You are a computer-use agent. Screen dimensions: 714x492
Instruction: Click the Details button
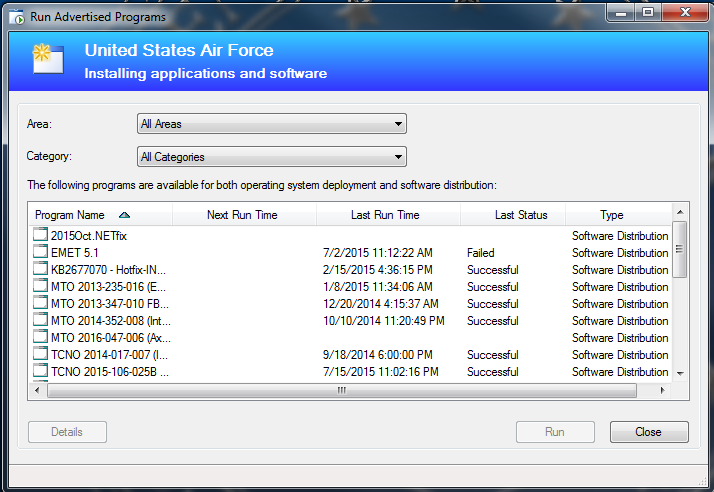coord(67,432)
